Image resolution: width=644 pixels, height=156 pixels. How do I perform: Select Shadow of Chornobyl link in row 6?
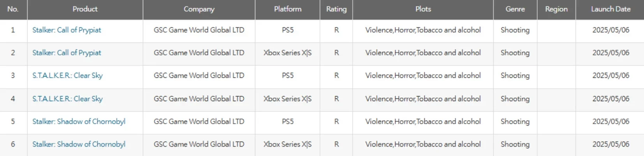click(79, 144)
